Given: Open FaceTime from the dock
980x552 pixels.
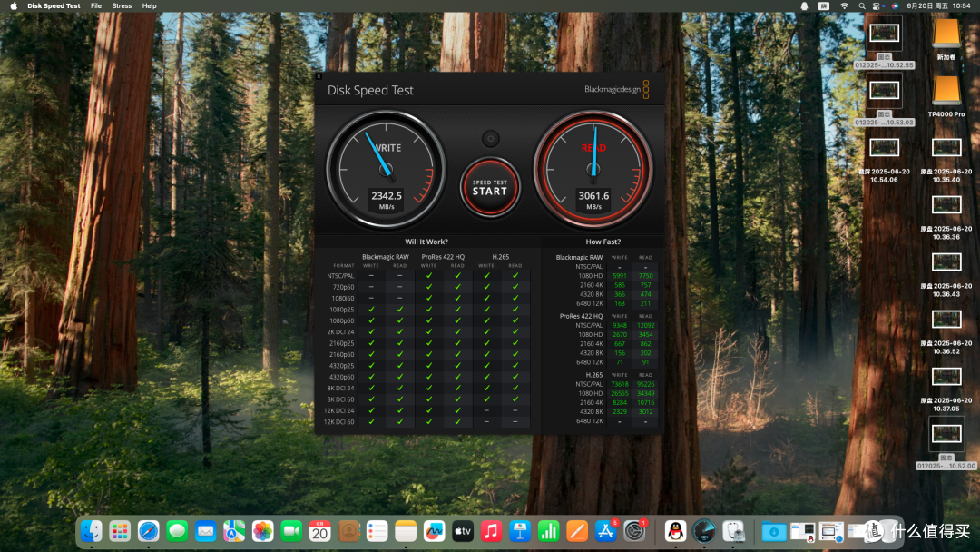Looking at the screenshot, I should tap(291, 531).
